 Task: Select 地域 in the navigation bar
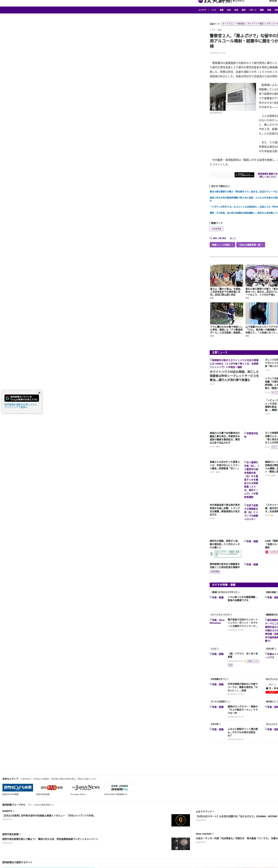pyautogui.click(x=269, y=10)
